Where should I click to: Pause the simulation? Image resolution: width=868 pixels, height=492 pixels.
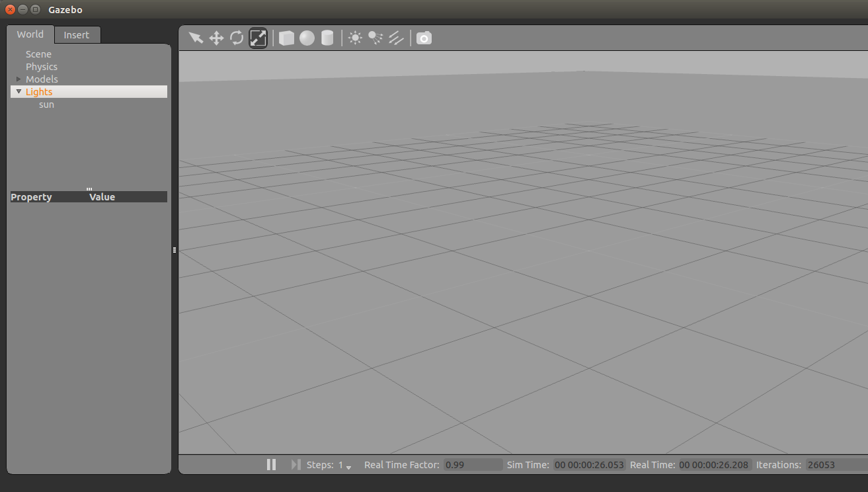coord(271,465)
